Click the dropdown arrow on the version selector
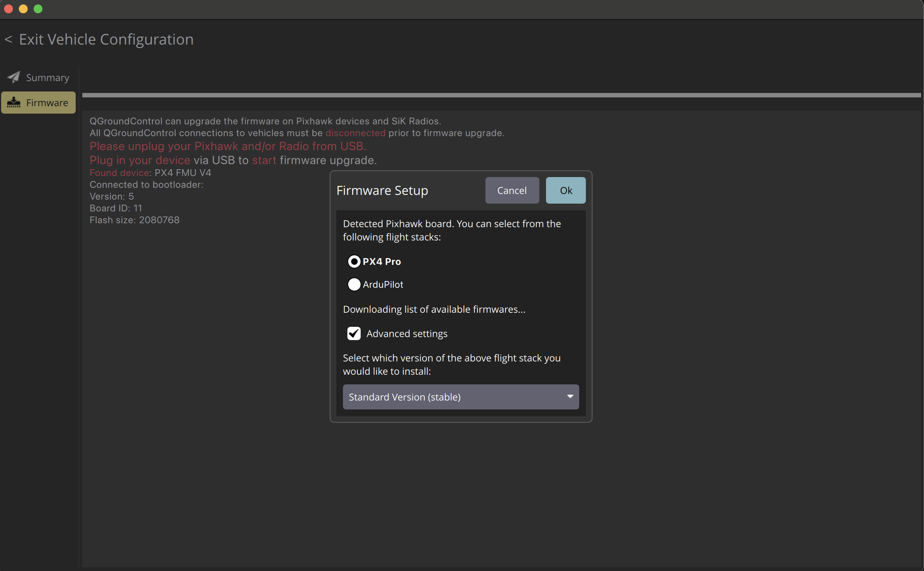The width and height of the screenshot is (924, 571). (x=570, y=397)
